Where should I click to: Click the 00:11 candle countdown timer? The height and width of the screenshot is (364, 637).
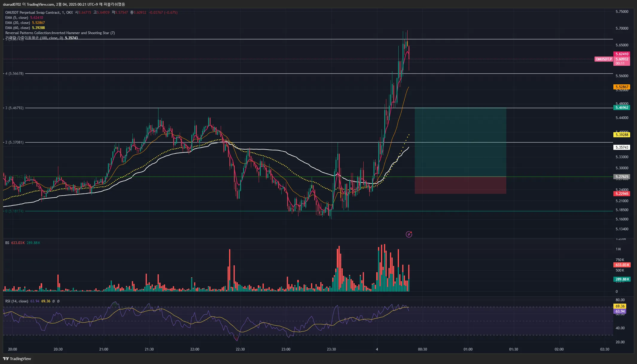[x=620, y=63]
